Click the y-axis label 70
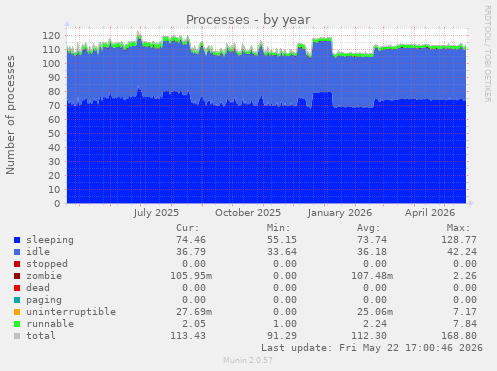497x371 pixels. pyautogui.click(x=54, y=106)
